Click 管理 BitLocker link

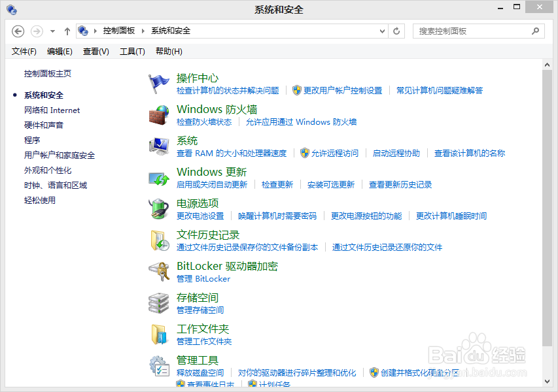(x=203, y=278)
